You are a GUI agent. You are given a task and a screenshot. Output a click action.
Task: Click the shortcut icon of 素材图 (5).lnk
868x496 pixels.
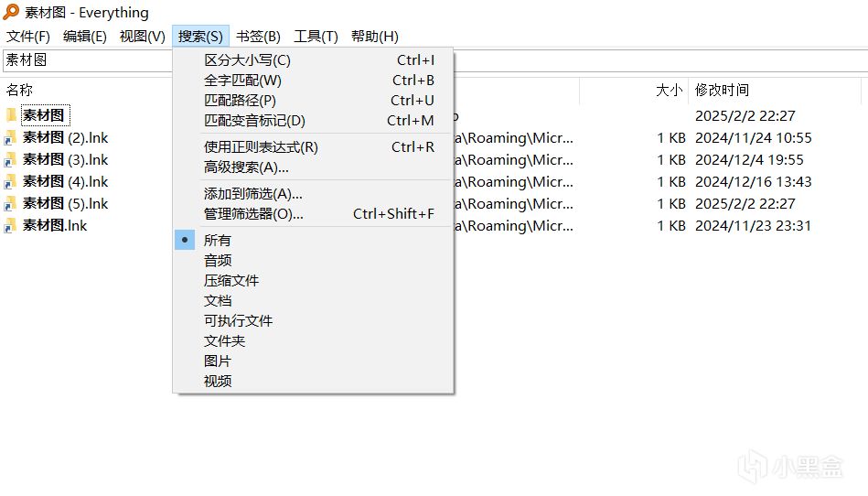coord(10,204)
